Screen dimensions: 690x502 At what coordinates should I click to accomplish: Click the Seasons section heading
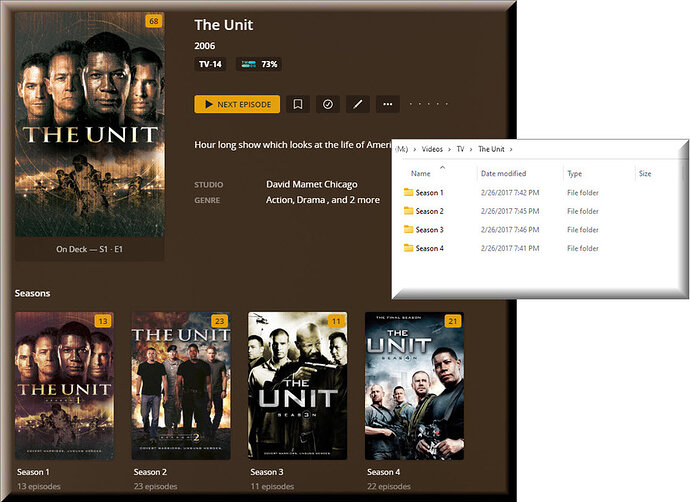pyautogui.click(x=32, y=293)
